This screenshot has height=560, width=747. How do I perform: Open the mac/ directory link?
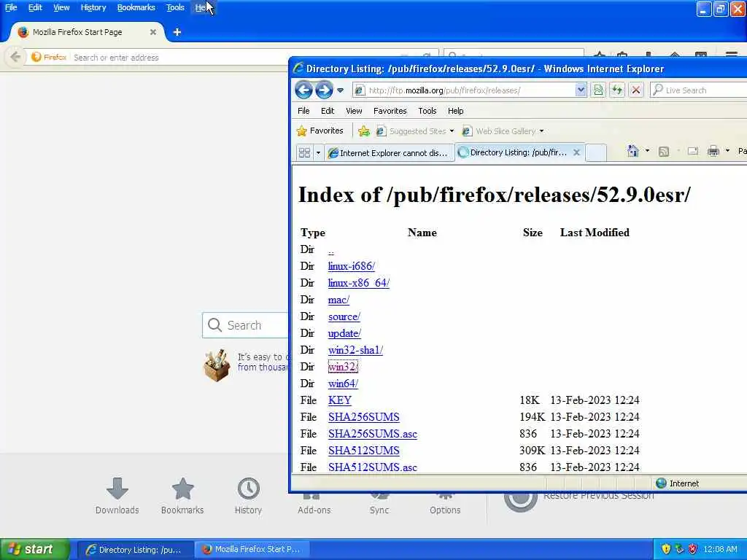pyautogui.click(x=338, y=300)
